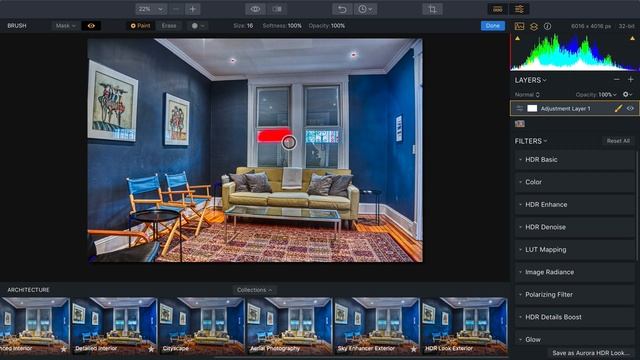
Task: Open the FILTERS header dropdown
Action: pyautogui.click(x=531, y=141)
